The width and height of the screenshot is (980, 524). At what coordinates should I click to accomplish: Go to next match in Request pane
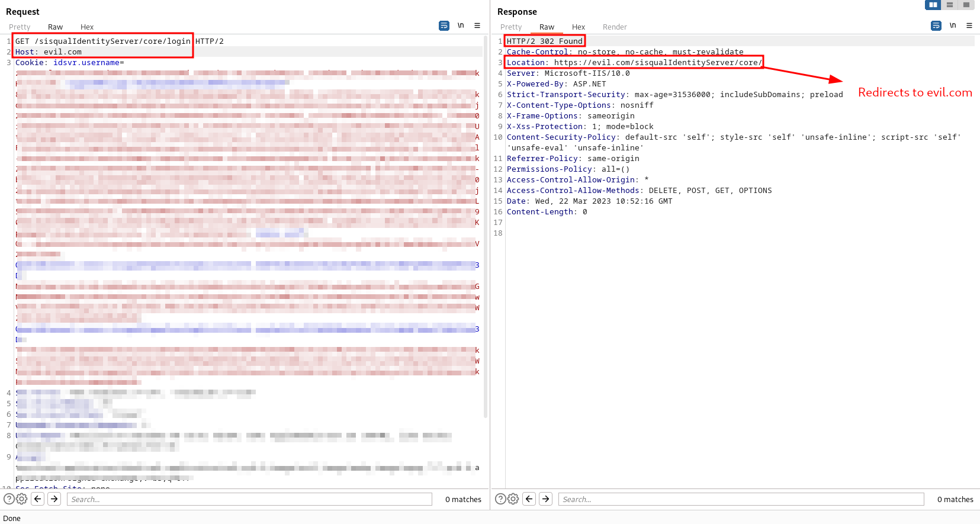tap(54, 499)
